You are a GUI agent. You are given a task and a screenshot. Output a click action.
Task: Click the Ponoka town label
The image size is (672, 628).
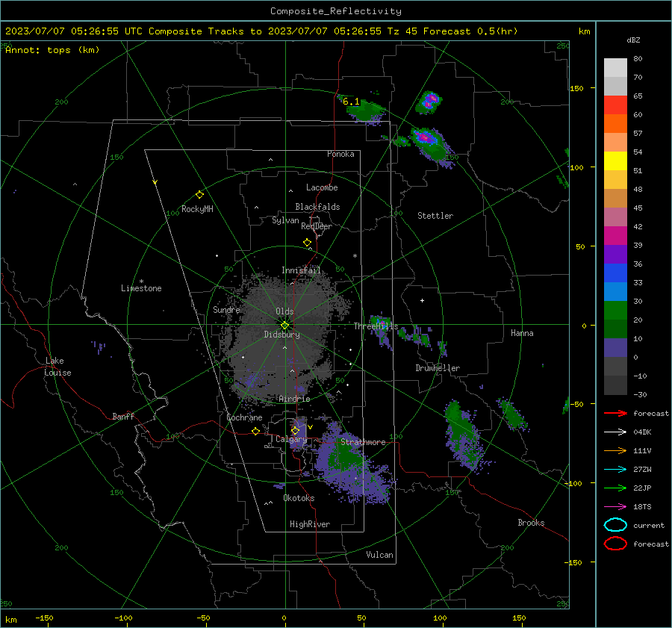(340, 154)
